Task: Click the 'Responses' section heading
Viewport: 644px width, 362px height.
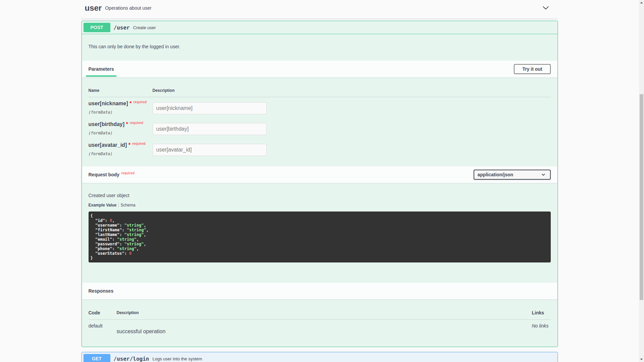Action: [x=101, y=291]
